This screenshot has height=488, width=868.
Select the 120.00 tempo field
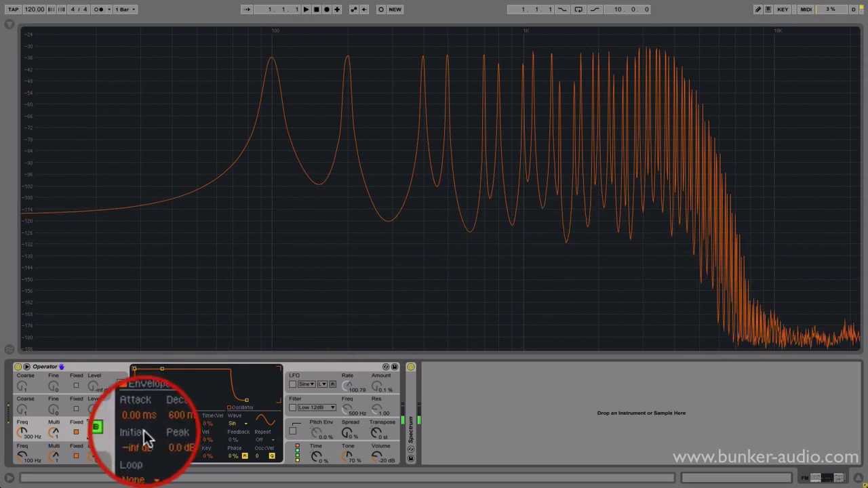[x=34, y=9]
